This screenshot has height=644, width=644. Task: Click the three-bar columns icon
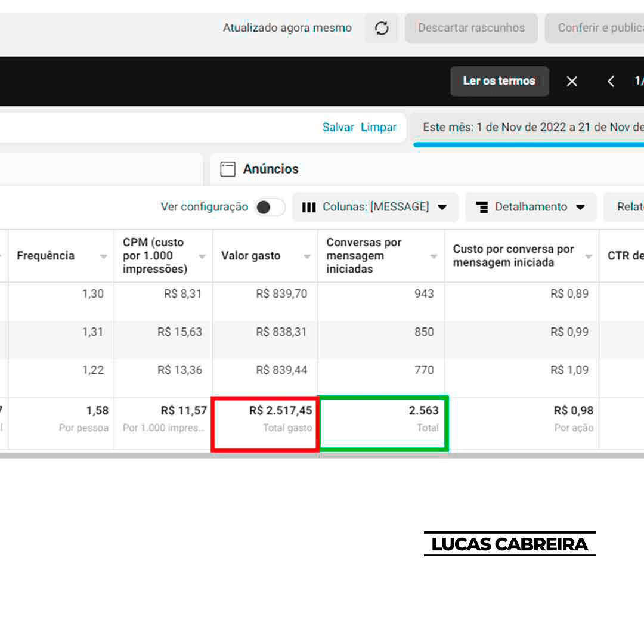[309, 207]
